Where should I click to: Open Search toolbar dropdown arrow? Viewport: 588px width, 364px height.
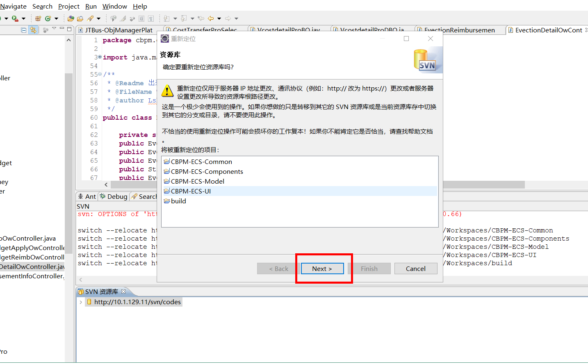click(x=98, y=18)
